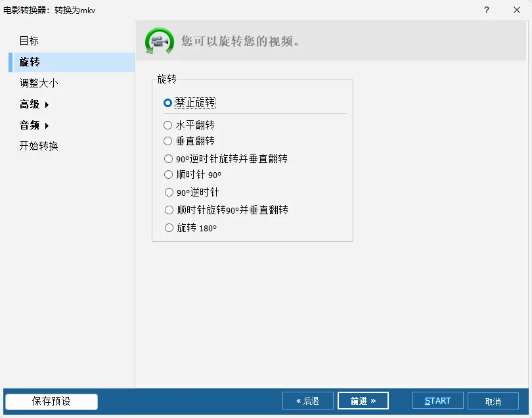
Task: Click the « 后退 button
Action: (308, 401)
